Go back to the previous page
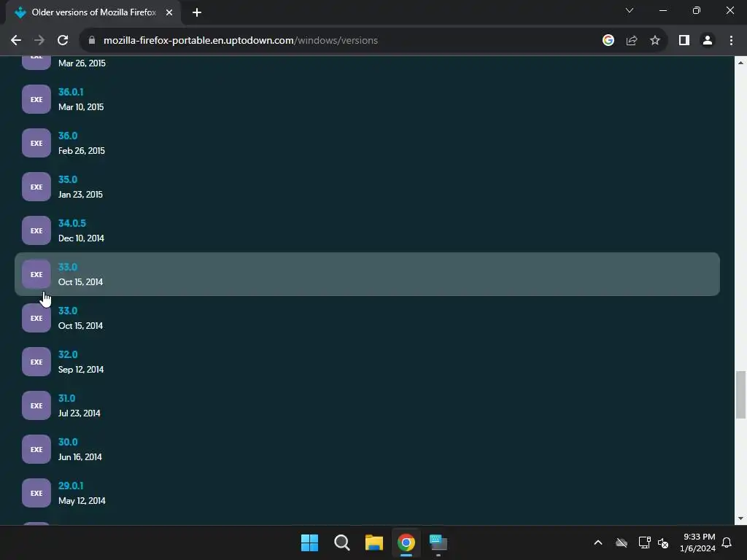Viewport: 747px width, 560px height. tap(16, 41)
